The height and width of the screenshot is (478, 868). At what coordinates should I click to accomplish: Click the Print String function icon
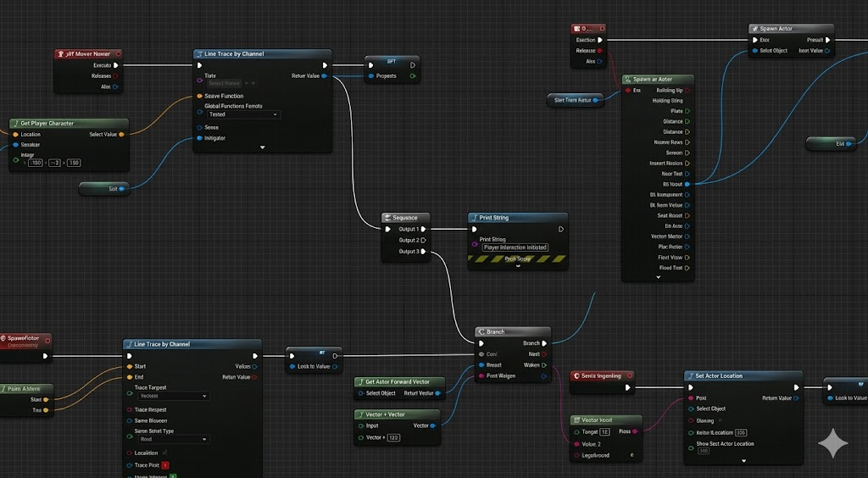474,218
